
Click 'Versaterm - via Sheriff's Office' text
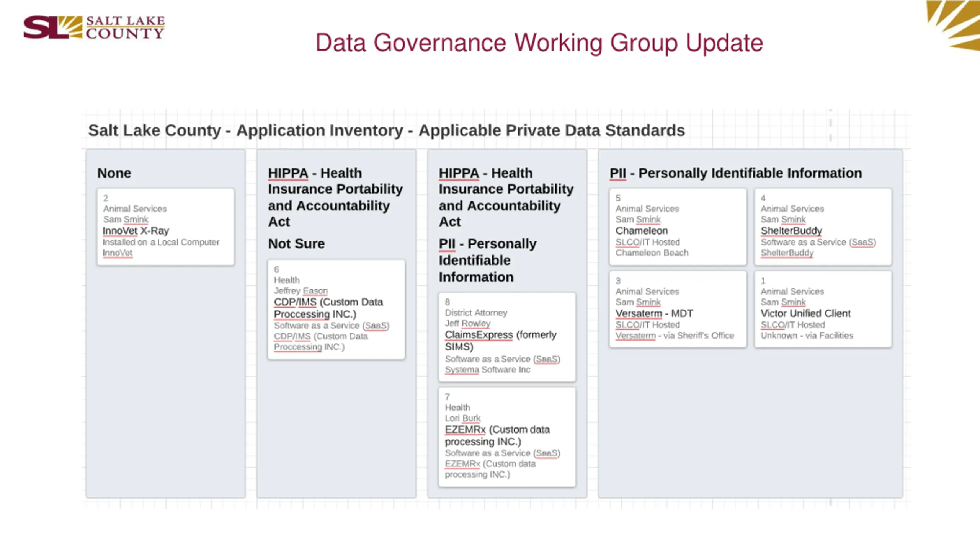click(x=675, y=336)
